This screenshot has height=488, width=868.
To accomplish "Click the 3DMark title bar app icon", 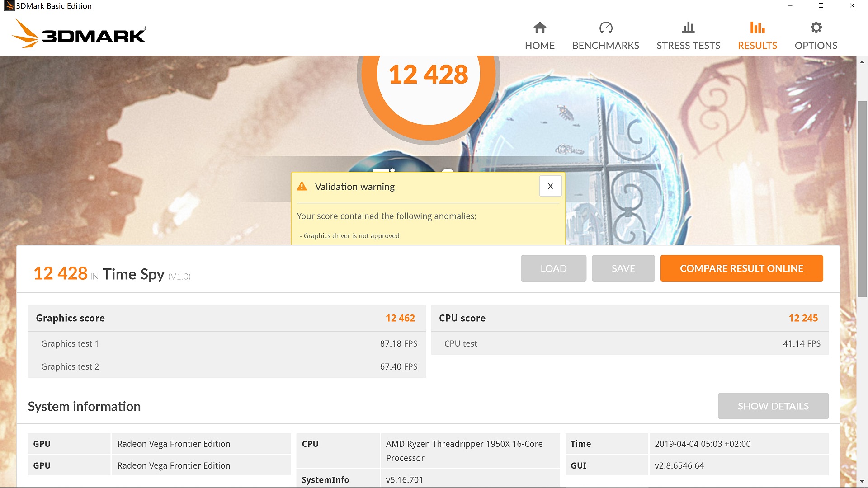I will coord(9,6).
